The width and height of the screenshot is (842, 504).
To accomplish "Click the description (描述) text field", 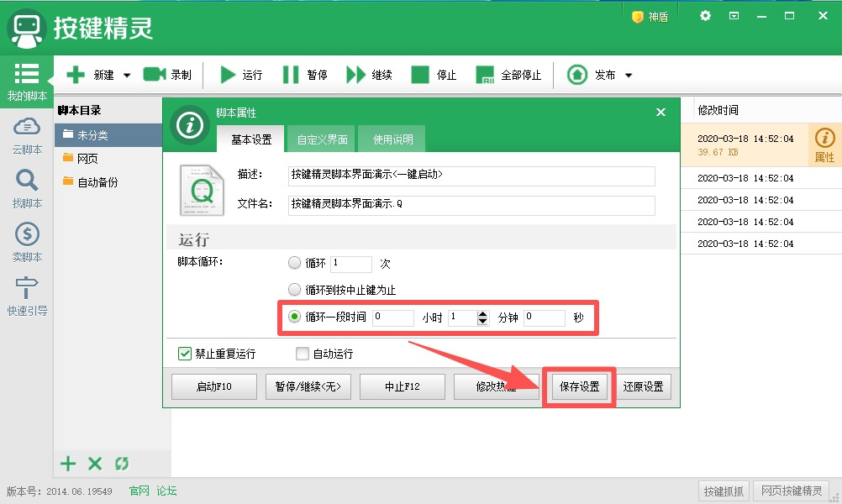I will tap(471, 175).
